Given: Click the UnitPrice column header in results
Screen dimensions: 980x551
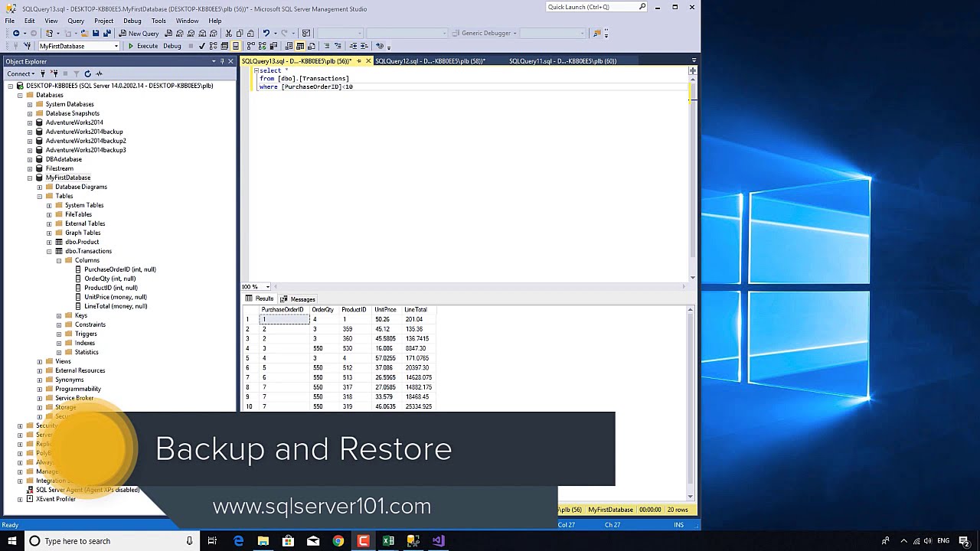Looking at the screenshot, I should 385,309.
